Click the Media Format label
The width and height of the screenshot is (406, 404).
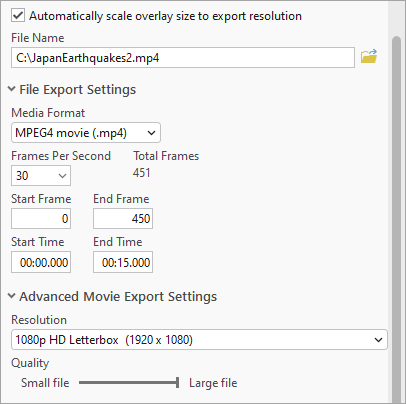(x=48, y=113)
